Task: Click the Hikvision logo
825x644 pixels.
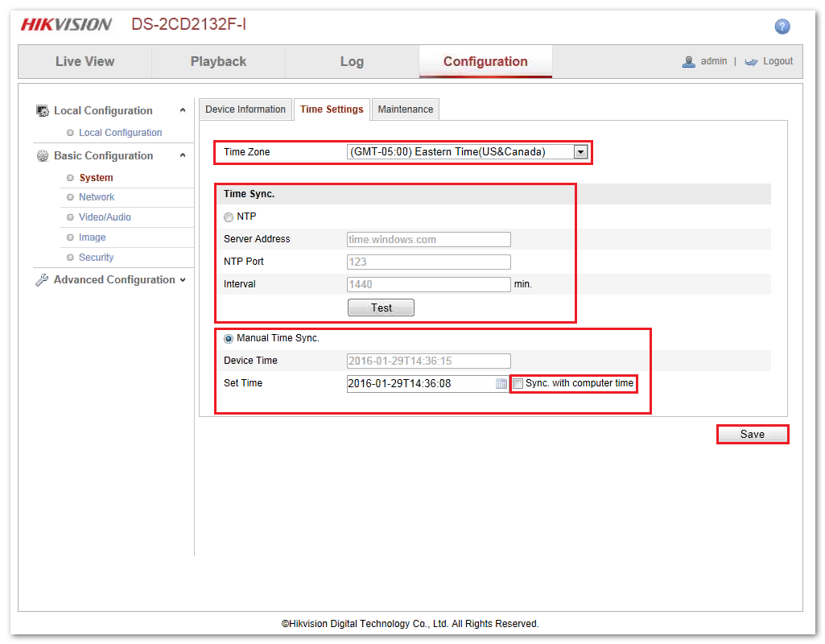Action: pyautogui.click(x=66, y=25)
